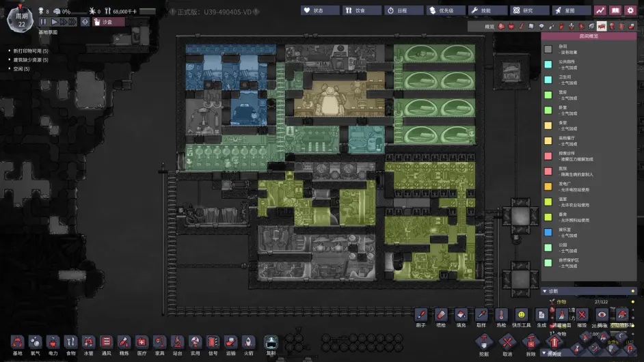The height and width of the screenshot is (362, 644).
Task: Toggle the light overlay
Action: coord(541,26)
